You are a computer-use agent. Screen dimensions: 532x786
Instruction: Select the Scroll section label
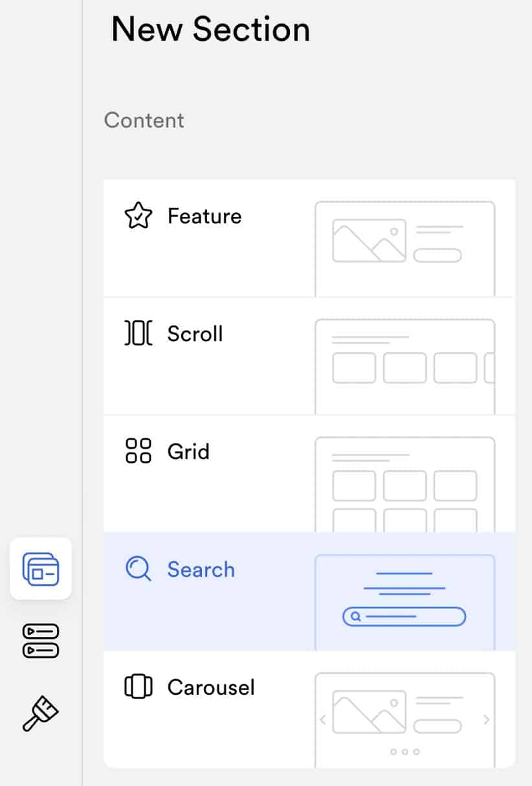coord(195,334)
